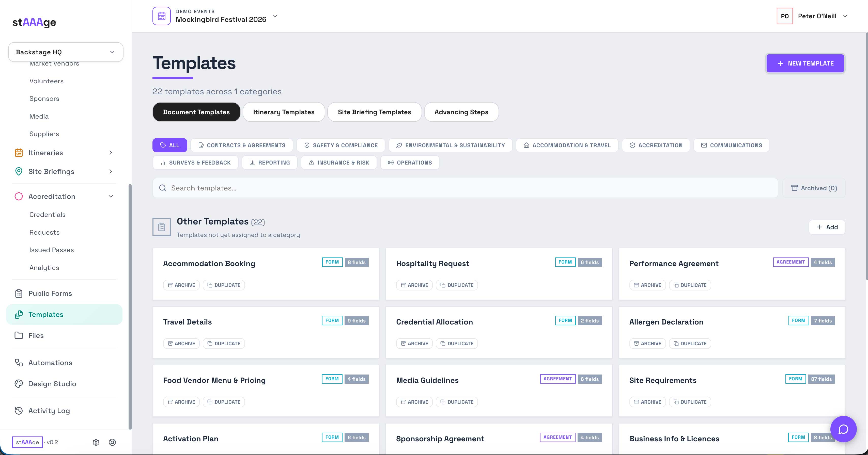Filter by Safety & Compliance category
Image resolution: width=868 pixels, height=455 pixels.
pyautogui.click(x=341, y=145)
